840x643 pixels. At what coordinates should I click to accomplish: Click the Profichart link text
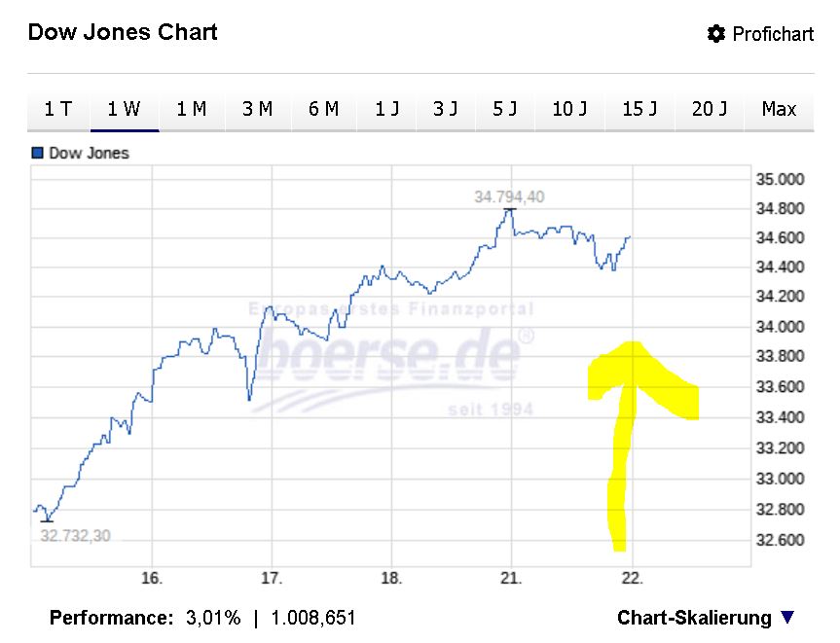773,34
